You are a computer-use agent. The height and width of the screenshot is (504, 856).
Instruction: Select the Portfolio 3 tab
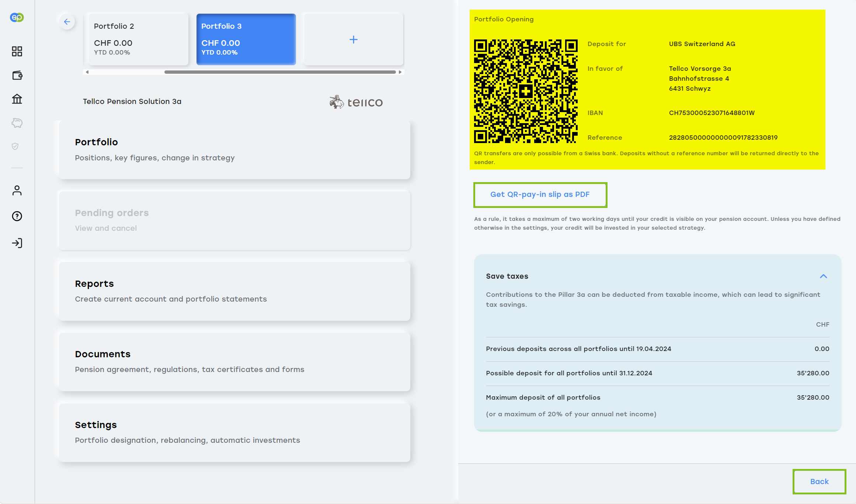246,39
